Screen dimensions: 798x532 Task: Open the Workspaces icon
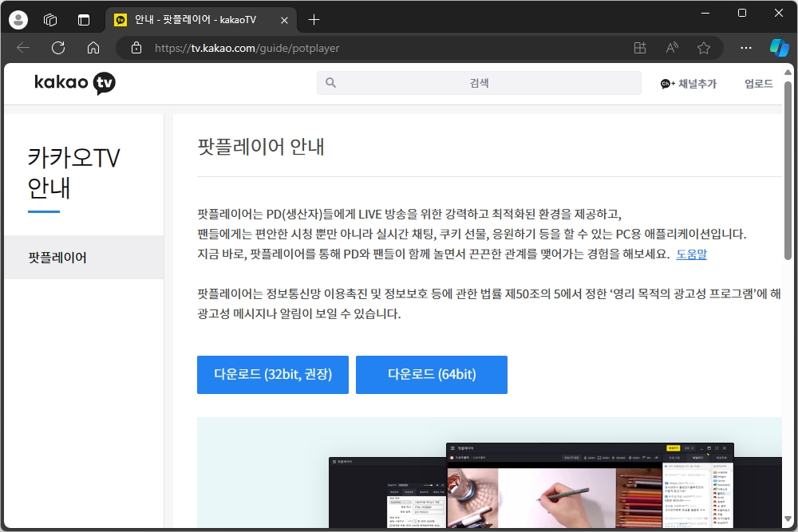click(49, 20)
